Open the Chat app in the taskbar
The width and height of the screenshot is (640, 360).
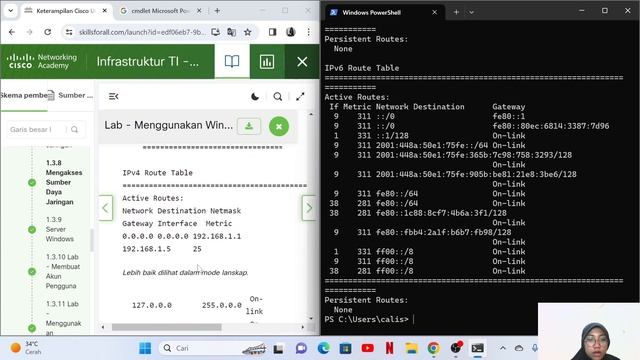click(x=301, y=348)
